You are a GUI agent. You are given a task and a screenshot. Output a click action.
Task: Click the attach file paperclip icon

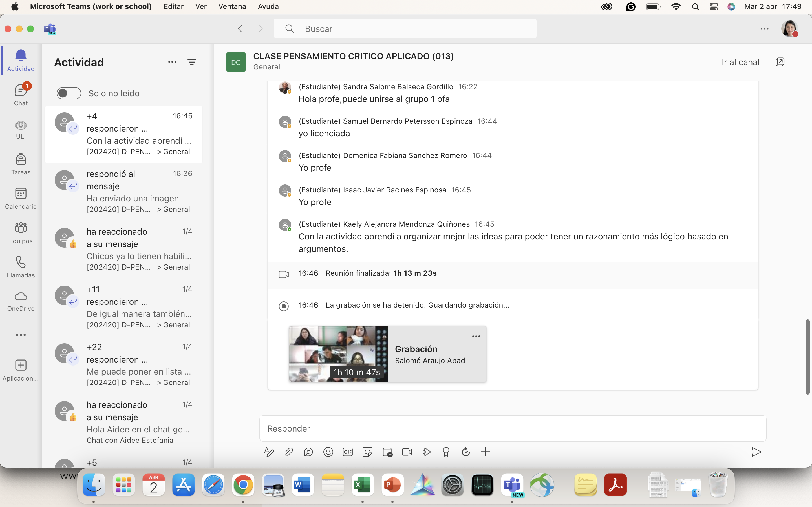click(x=288, y=452)
